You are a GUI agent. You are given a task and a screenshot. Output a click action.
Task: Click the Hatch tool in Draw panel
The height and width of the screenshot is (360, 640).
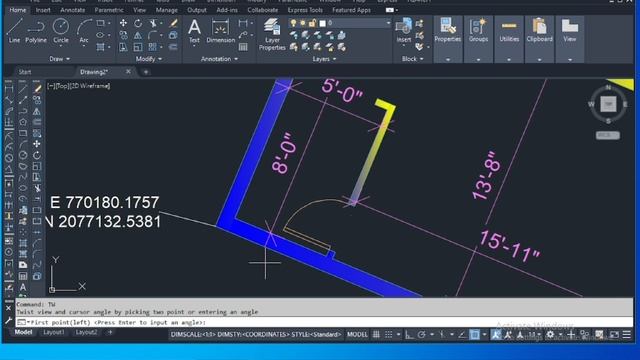point(100,47)
